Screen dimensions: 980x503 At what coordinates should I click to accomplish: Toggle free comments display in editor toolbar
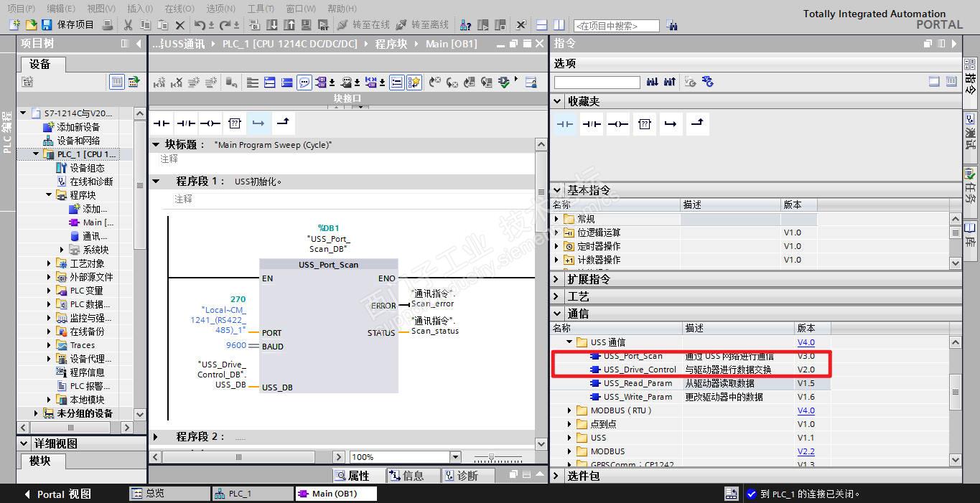pos(304,83)
